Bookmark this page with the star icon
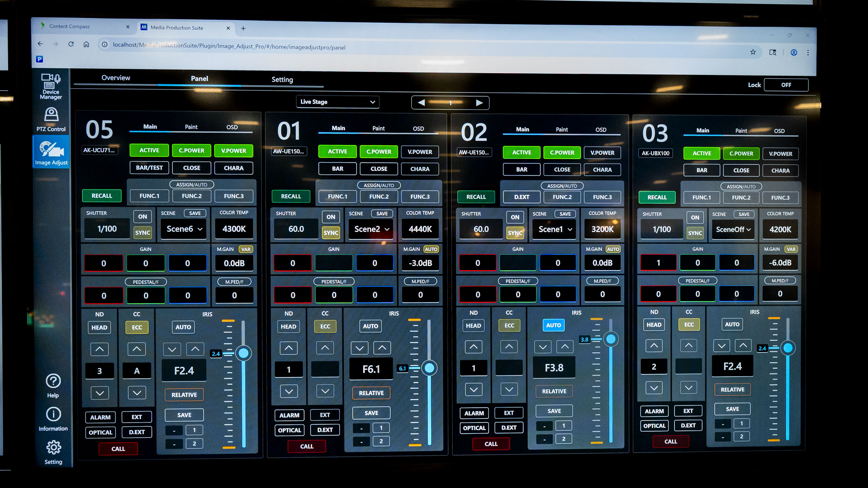The height and width of the screenshot is (488, 868). coord(753,52)
